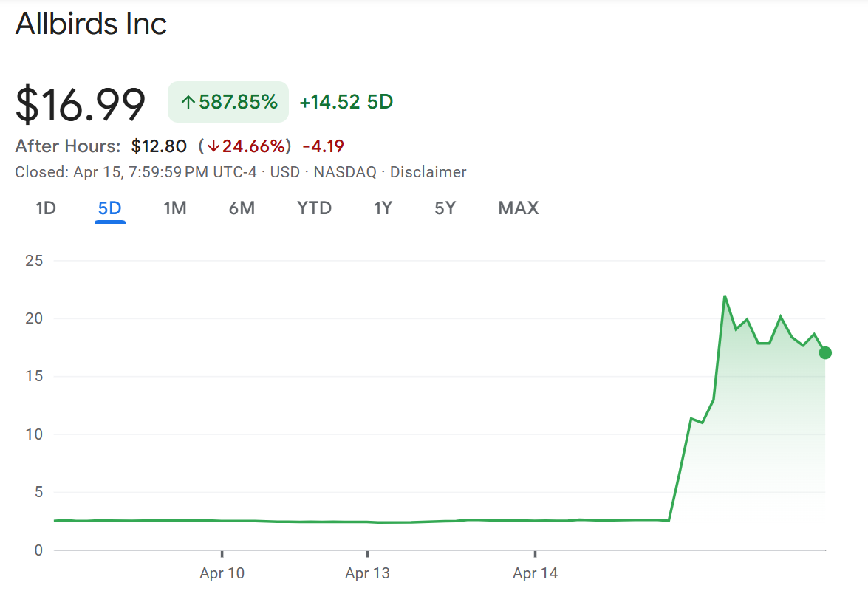Click the 587.85% change badge

click(x=228, y=101)
